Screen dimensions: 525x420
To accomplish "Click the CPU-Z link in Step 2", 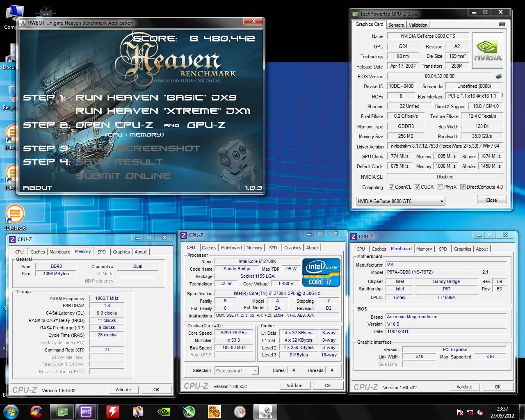I will coord(134,125).
